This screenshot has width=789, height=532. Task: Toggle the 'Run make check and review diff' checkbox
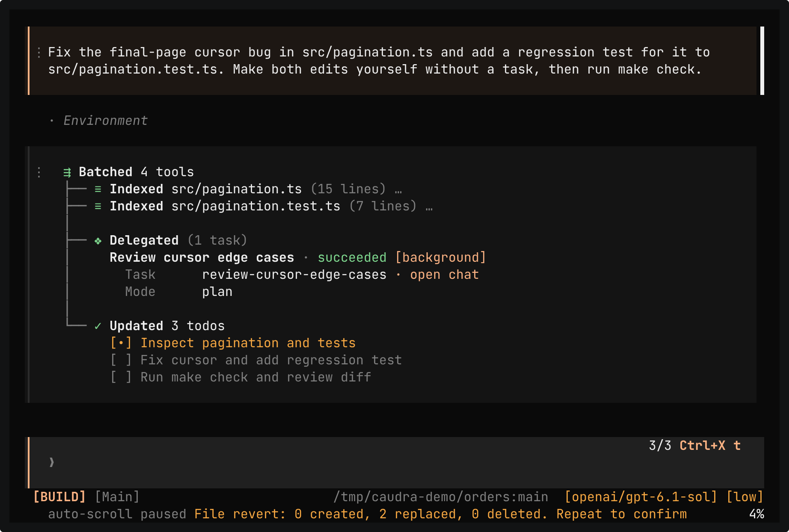coord(121,377)
